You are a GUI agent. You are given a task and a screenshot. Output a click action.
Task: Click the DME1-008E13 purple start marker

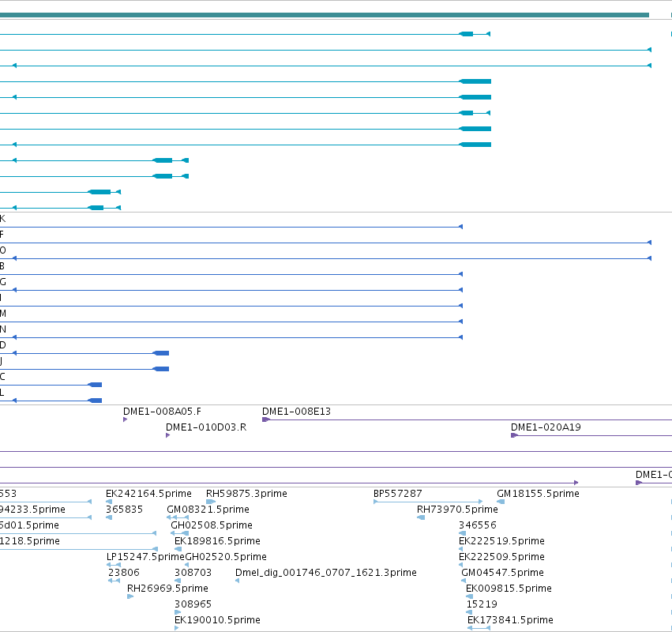point(265,419)
